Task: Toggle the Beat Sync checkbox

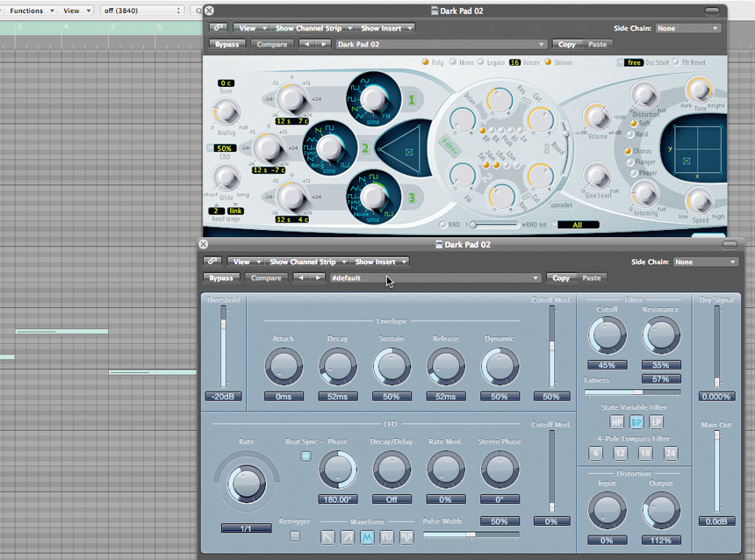Action: [x=306, y=456]
